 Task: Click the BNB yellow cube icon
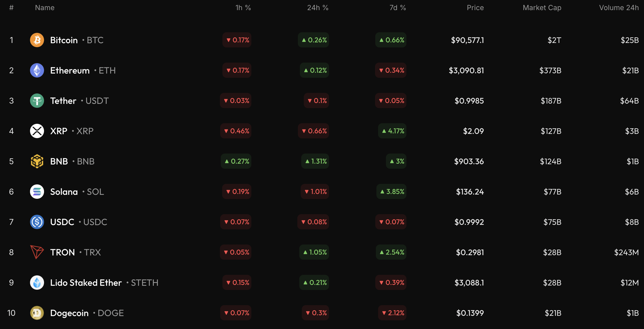37,161
